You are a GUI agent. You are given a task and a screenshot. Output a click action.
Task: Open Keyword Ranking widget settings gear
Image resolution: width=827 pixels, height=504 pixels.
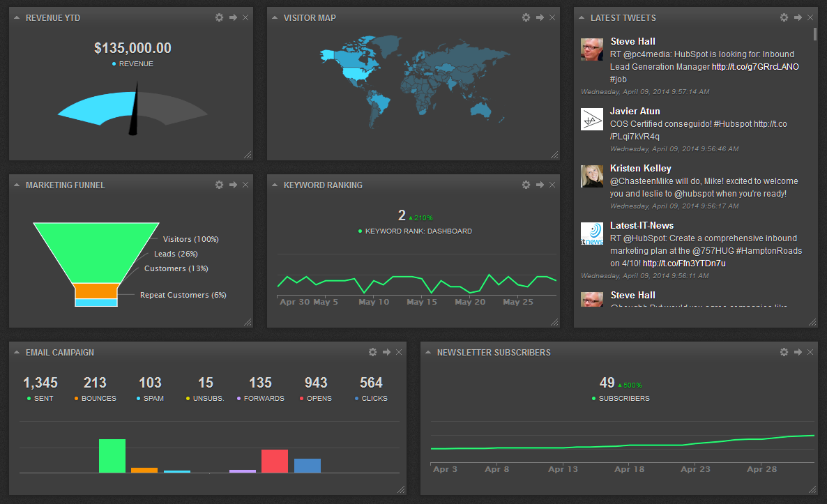526,185
